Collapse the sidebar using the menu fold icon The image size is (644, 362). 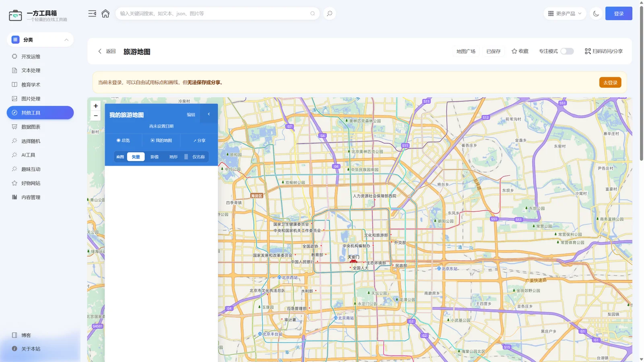[92, 13]
